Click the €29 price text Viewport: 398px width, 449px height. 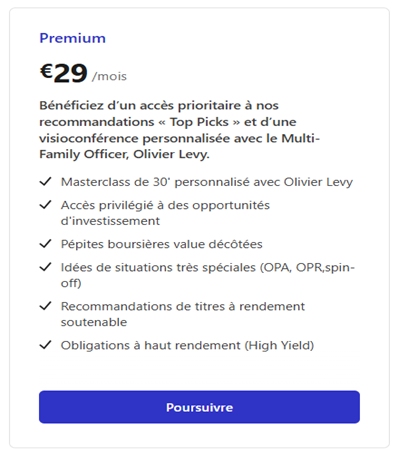64,73
